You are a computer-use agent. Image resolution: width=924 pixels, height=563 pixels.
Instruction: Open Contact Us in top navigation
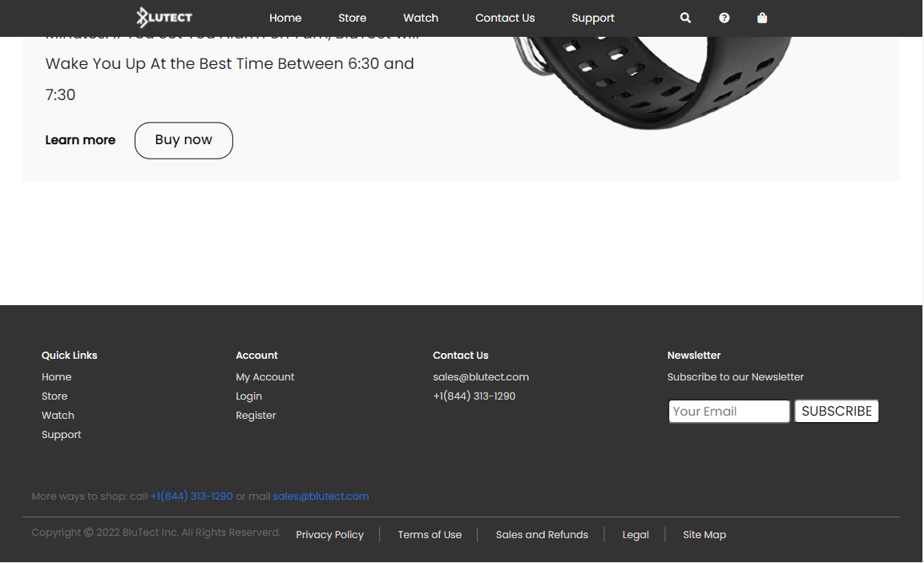coord(505,18)
